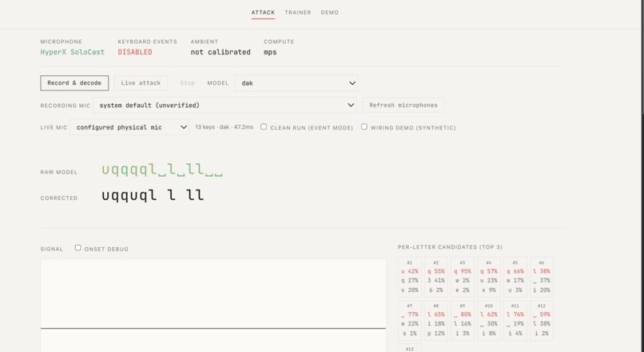
Task: Click 'l 38%' in candidate card #12
Action: point(542,324)
